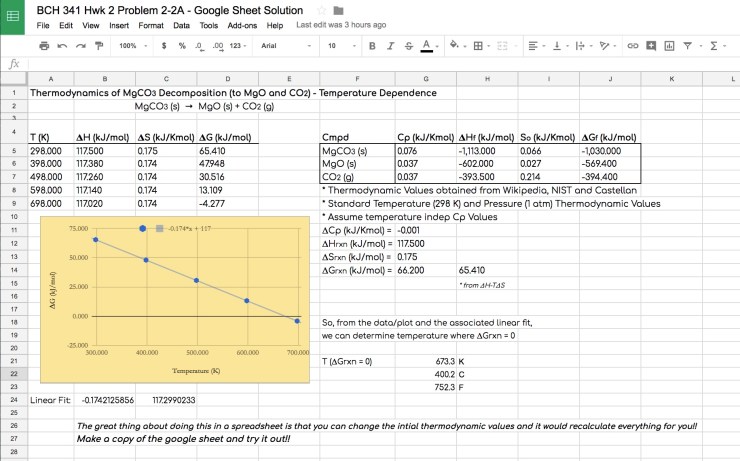Viewport: 740px width, 461px height.
Task: Open the text color picker
Action: point(427,46)
